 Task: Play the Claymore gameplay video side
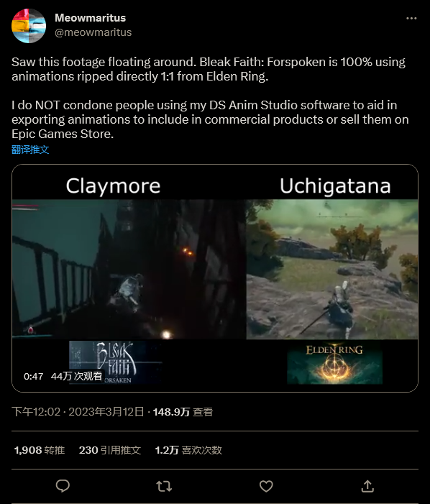click(129, 269)
